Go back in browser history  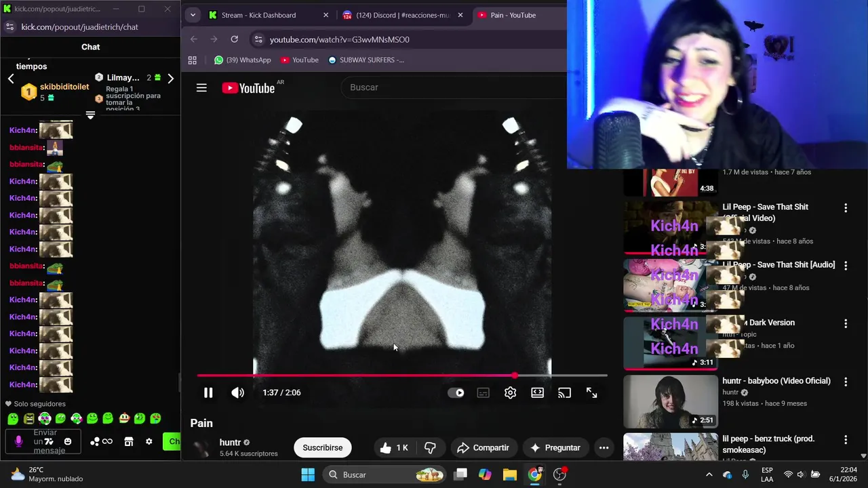[193, 39]
